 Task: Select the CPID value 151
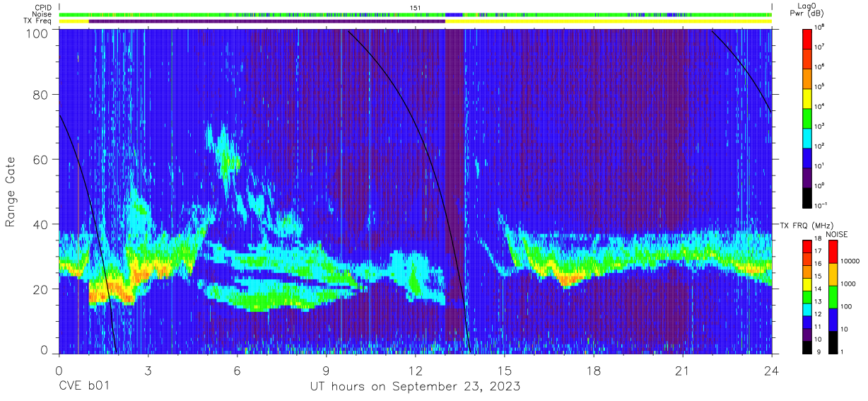[x=416, y=8]
